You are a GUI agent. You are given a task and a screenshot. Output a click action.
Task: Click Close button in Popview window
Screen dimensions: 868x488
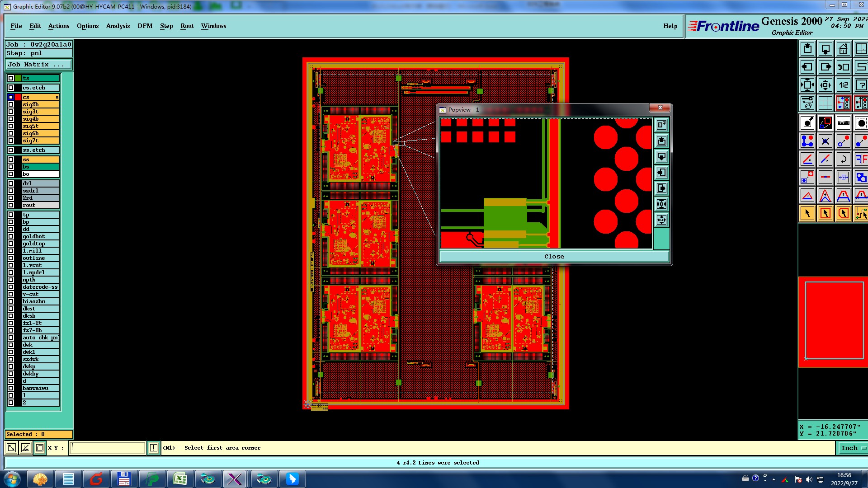point(554,256)
